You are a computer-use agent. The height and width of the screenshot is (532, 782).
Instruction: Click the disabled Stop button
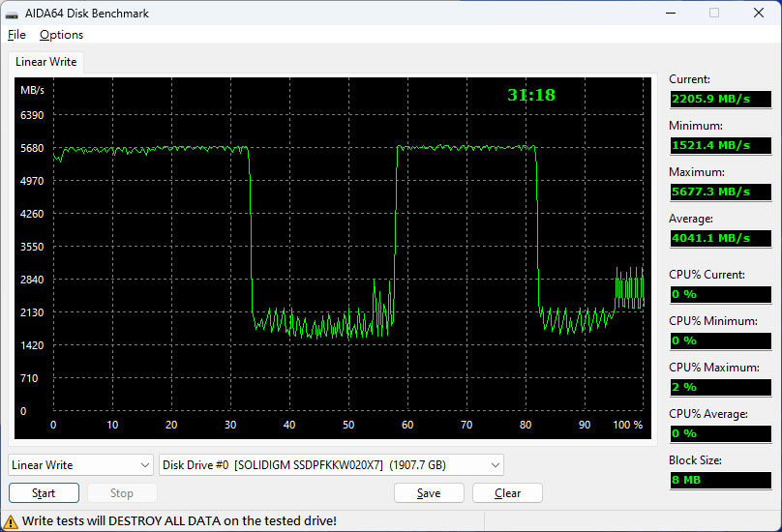122,493
